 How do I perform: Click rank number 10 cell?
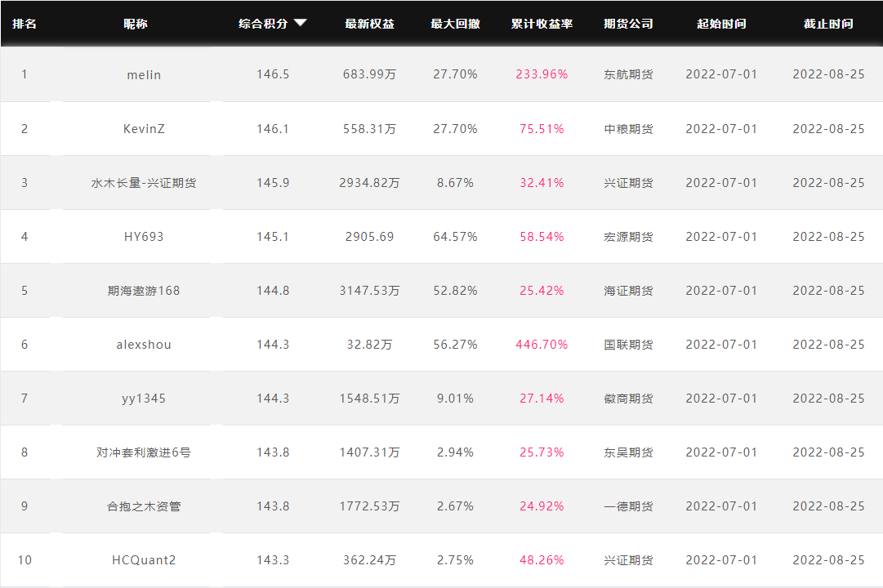[25, 560]
